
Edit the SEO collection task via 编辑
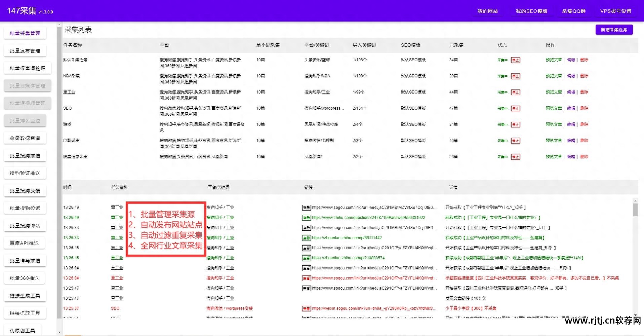click(x=571, y=108)
